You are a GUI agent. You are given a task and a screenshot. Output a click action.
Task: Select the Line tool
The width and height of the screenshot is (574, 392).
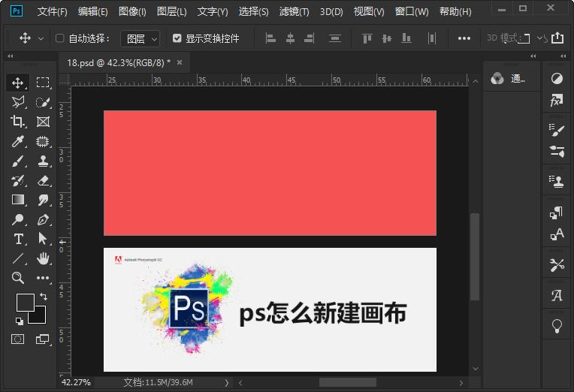coord(18,258)
